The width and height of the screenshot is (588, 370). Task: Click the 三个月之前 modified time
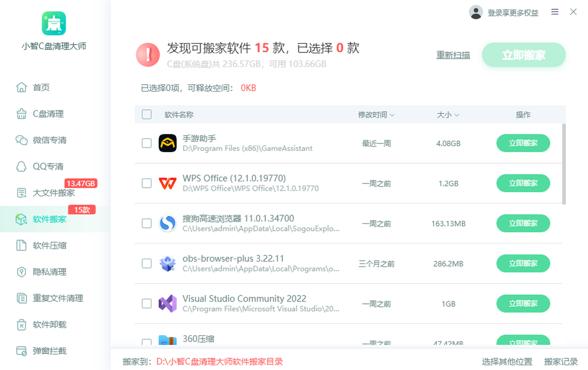coord(376,264)
